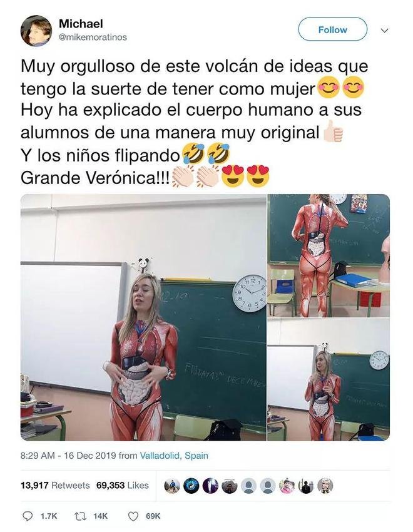This screenshot has width=413, height=532.
Task: Open the bottom right photo thumbnail
Action: click(329, 379)
